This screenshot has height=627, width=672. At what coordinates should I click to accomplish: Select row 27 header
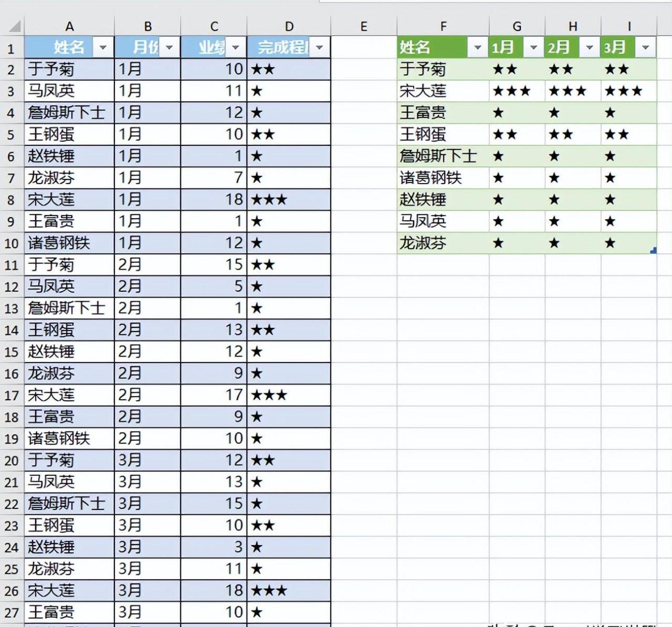coord(12,612)
